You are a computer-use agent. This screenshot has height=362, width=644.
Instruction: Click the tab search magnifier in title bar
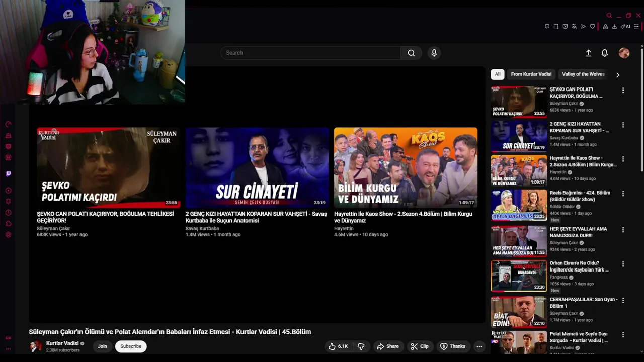[609, 16]
